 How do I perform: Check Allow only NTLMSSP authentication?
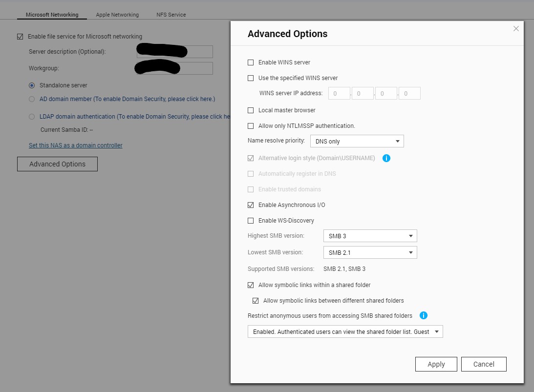(x=251, y=126)
